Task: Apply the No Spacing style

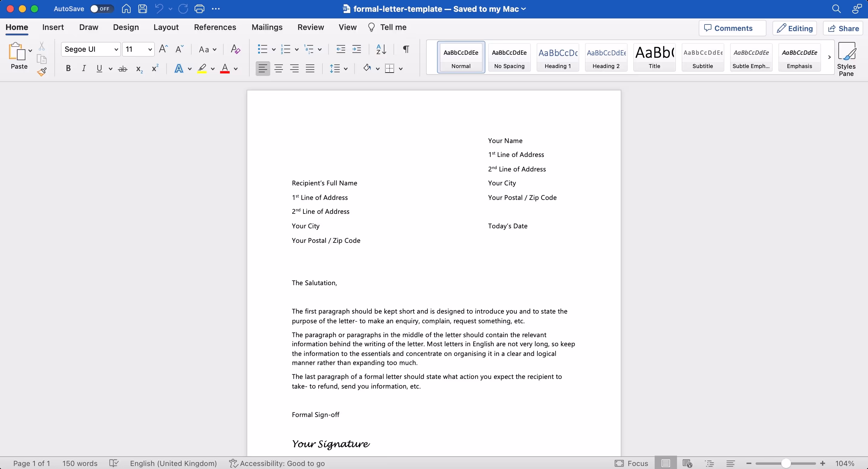Action: point(509,57)
